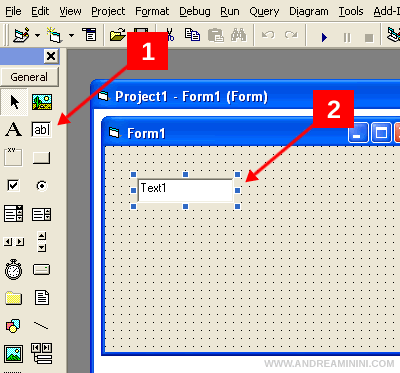Click the End stop button
400x373 pixels.
click(x=369, y=38)
